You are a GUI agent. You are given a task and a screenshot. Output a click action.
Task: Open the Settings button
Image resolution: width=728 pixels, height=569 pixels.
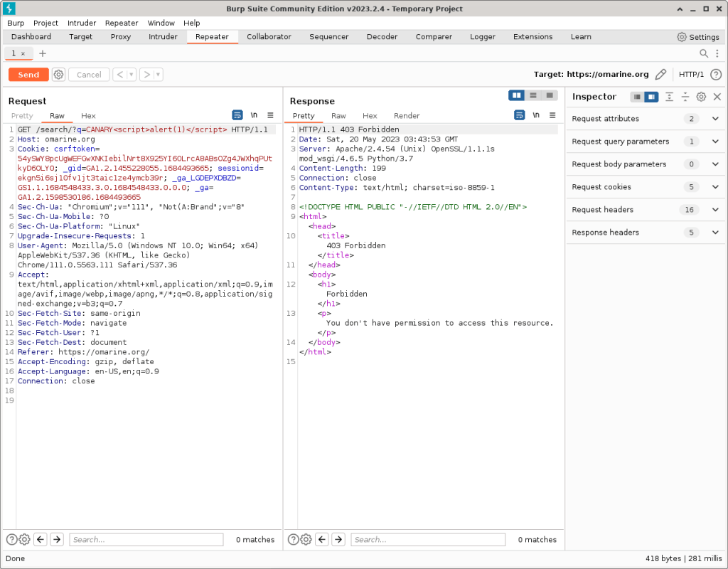(x=698, y=37)
